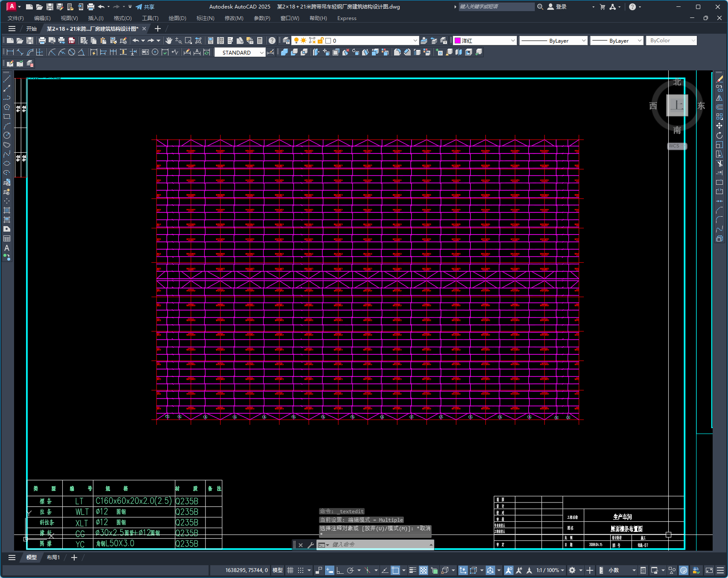728x578 pixels.
Task: Expand the undo history dropdown arrow
Action: (143, 41)
